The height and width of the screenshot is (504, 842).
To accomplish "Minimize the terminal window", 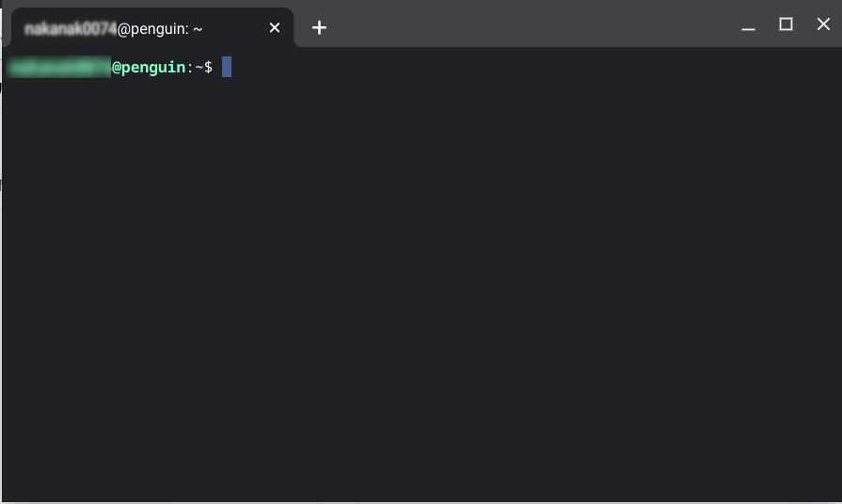I will (748, 24).
